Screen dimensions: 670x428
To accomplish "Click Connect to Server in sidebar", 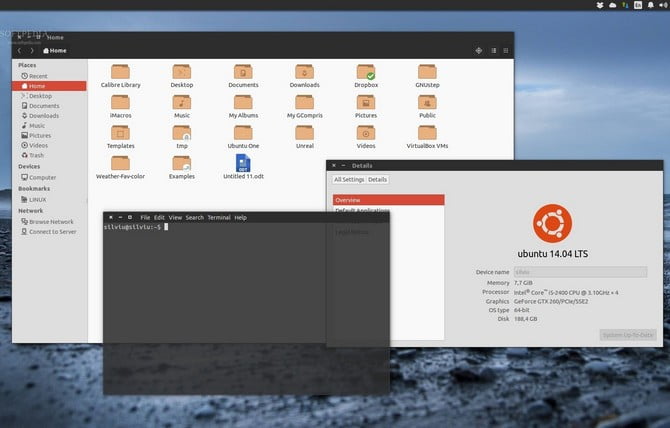I will 50,232.
